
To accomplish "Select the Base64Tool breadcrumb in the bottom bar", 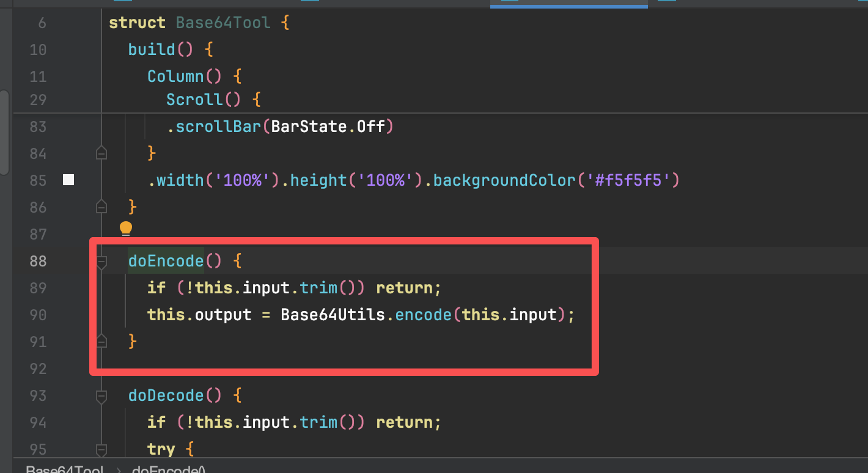I will 64,469.
